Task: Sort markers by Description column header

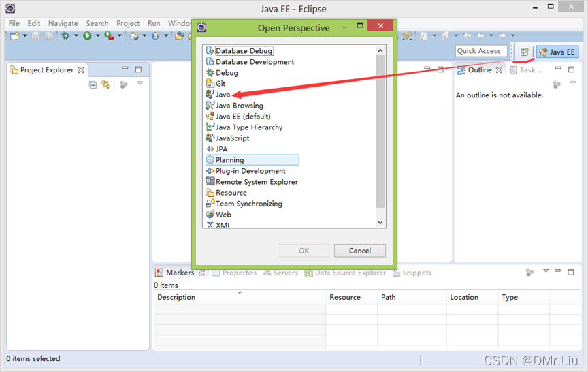Action: pyautogui.click(x=240, y=297)
